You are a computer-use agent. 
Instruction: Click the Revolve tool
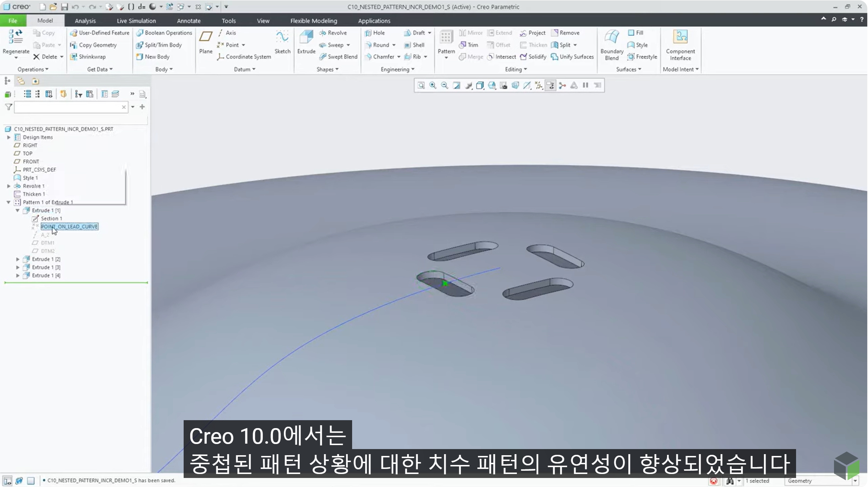[x=333, y=33]
